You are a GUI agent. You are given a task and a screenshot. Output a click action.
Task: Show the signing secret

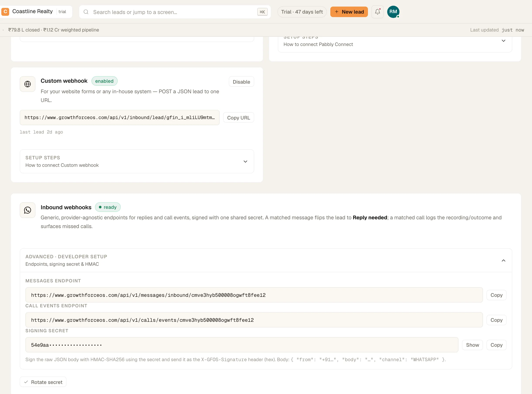pos(472,345)
